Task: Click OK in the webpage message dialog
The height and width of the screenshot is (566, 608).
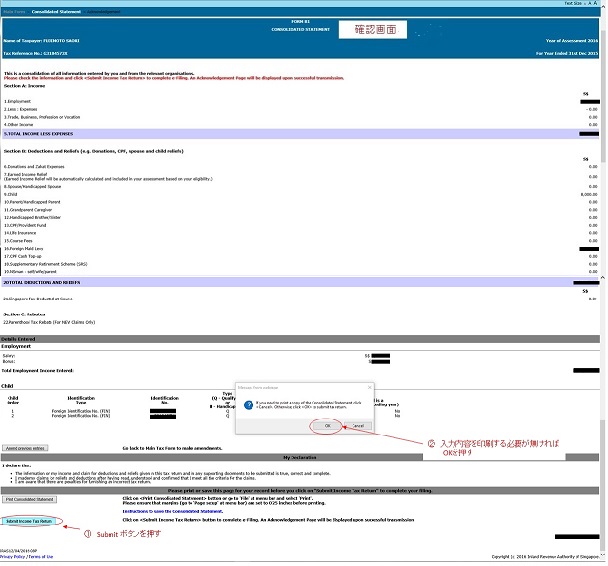Action: pos(325,425)
